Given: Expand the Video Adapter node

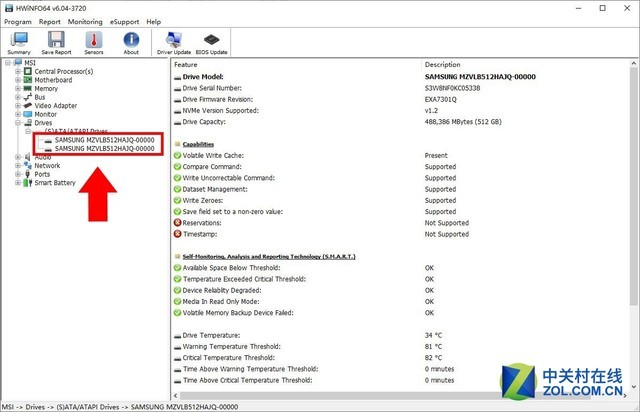Looking at the screenshot, I should [x=18, y=106].
